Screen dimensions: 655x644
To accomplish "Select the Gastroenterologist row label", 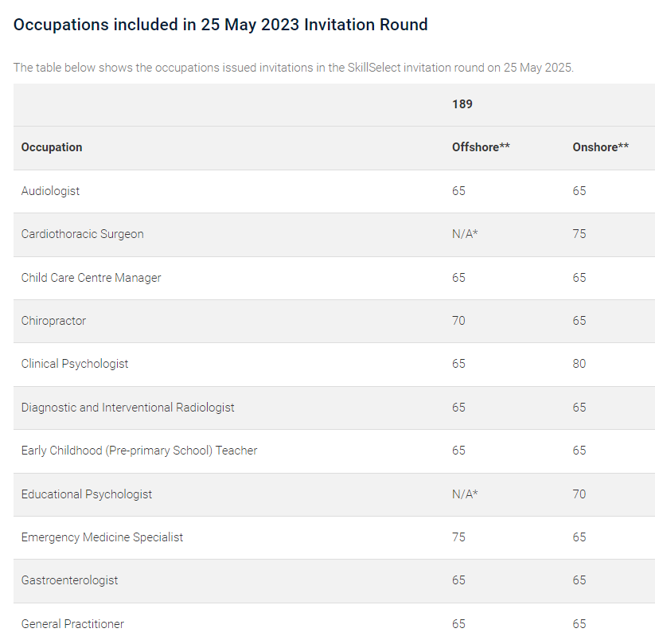I will [70, 580].
